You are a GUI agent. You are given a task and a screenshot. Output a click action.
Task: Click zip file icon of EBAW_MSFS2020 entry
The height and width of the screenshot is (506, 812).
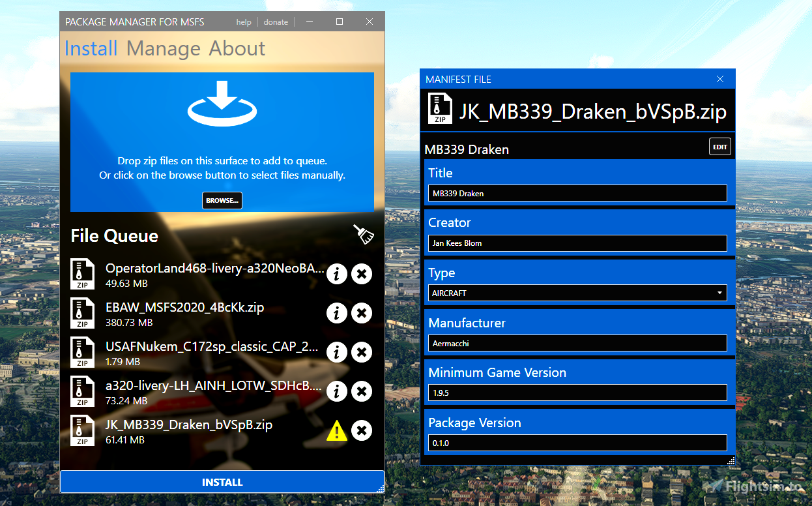click(83, 314)
